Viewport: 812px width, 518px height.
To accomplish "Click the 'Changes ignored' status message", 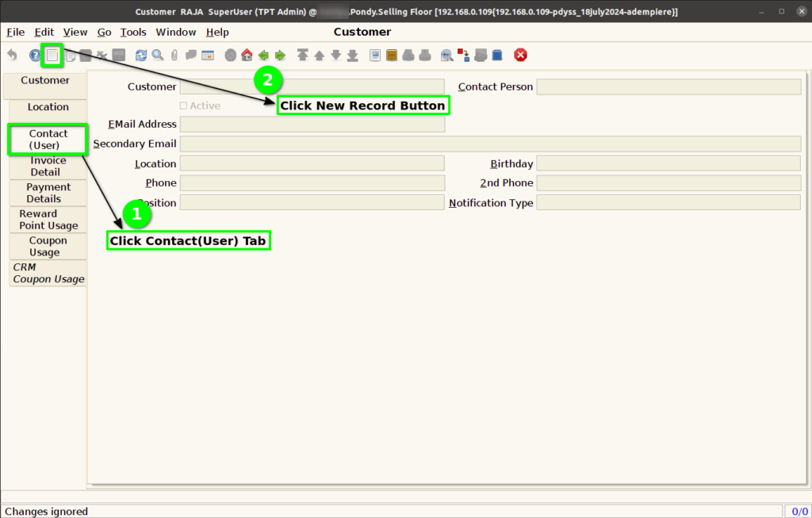I will pyautogui.click(x=47, y=512).
